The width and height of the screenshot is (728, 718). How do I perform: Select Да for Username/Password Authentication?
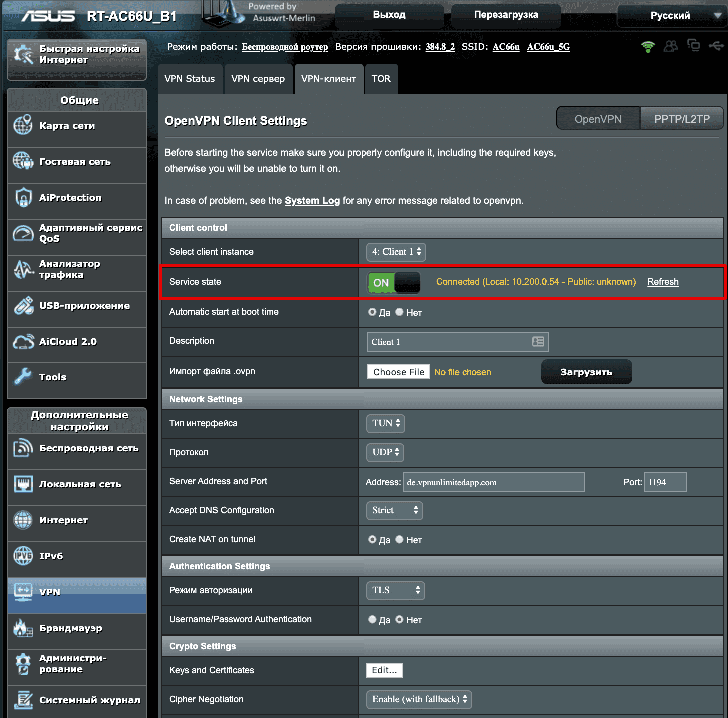372,620
